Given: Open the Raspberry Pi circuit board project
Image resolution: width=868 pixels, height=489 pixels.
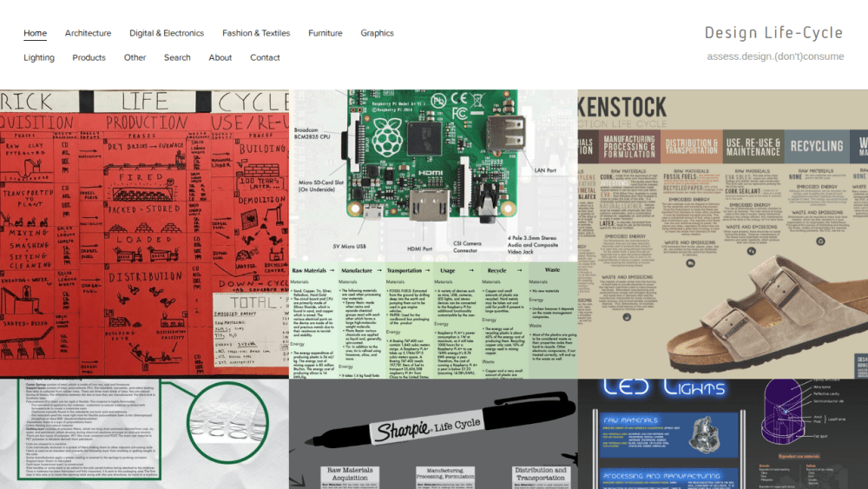Looking at the screenshot, I should tap(433, 235).
